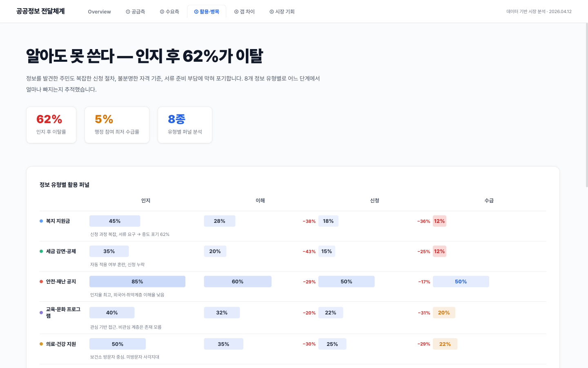This screenshot has width=588, height=368.
Task: Navigate to 시장 기회 in the top menu
Action: tap(282, 11)
